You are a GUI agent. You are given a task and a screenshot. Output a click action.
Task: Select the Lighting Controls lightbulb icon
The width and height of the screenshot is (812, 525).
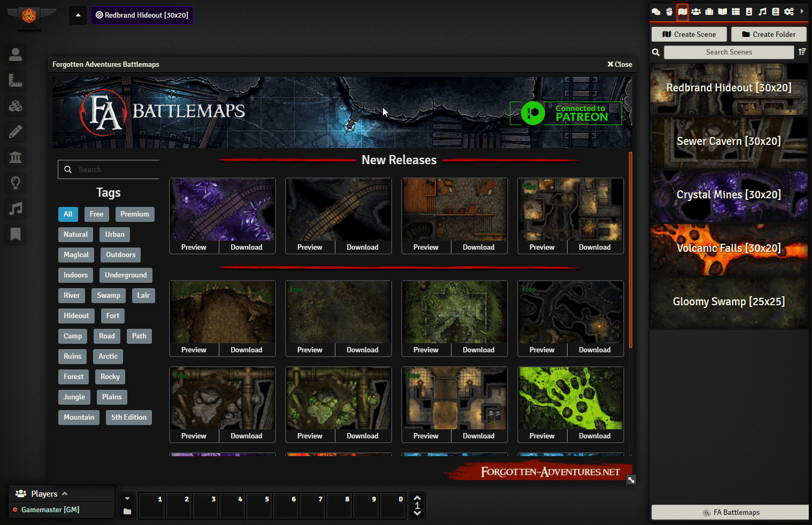click(x=16, y=183)
